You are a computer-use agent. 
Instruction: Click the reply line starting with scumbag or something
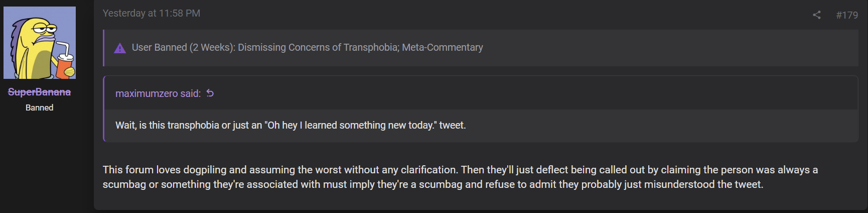click(x=432, y=184)
